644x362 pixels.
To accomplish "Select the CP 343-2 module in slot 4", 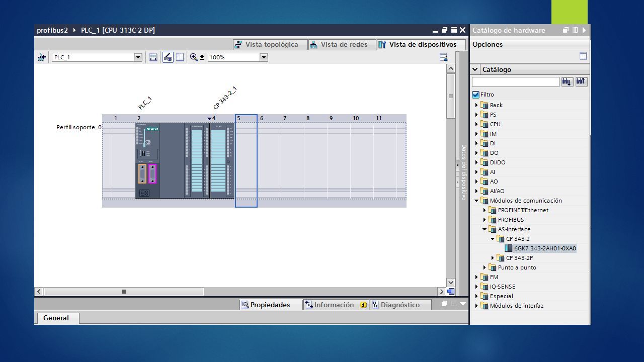I will coord(222,161).
